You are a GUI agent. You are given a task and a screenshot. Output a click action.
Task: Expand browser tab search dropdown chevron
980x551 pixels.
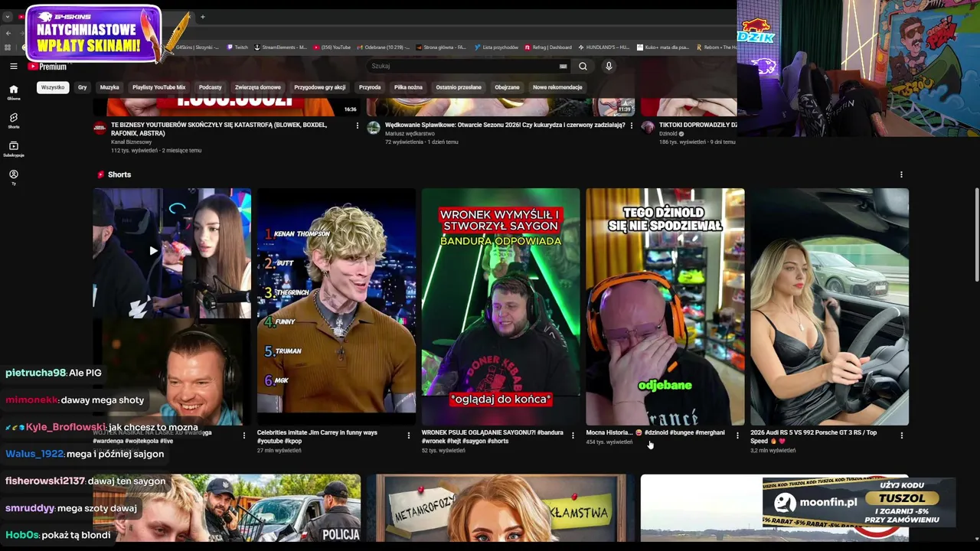tap(8, 17)
